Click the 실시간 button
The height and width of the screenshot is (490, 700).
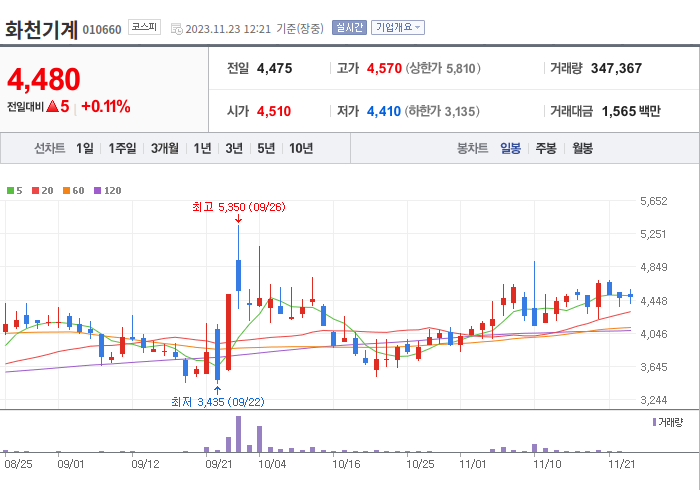349,28
